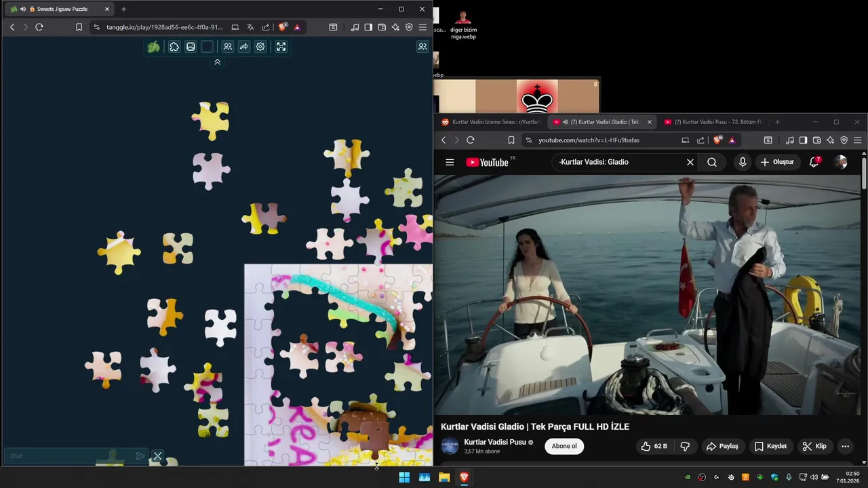The height and width of the screenshot is (488, 868).
Task: Open Tanggle puzzle settings gear
Action: click(x=260, y=47)
